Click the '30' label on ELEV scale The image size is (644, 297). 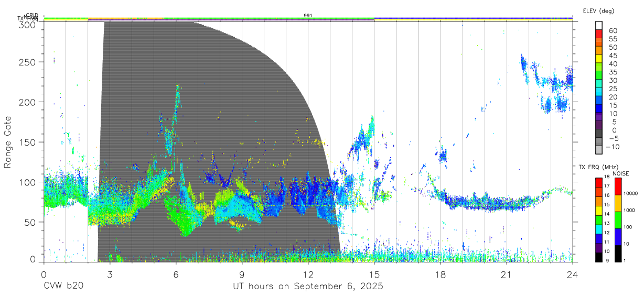tap(614, 80)
